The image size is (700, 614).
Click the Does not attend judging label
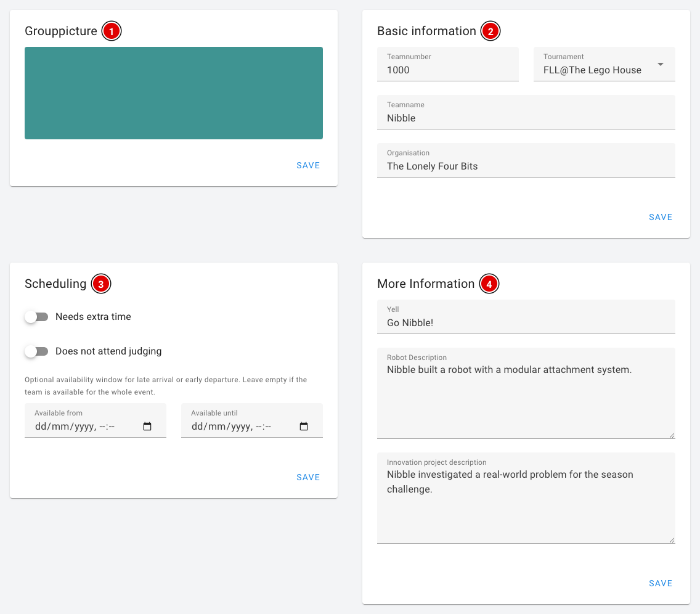pyautogui.click(x=108, y=351)
